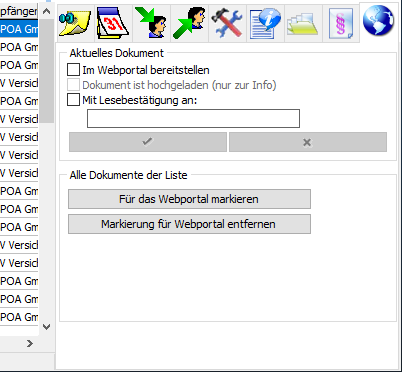Select the incoming arrow person icon
The width and height of the screenshot is (402, 372).
tap(151, 23)
